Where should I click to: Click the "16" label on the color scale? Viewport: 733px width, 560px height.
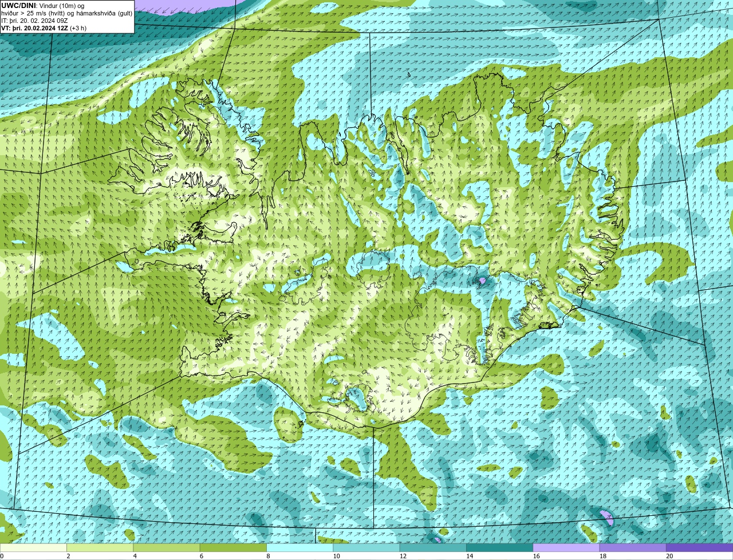point(536,556)
